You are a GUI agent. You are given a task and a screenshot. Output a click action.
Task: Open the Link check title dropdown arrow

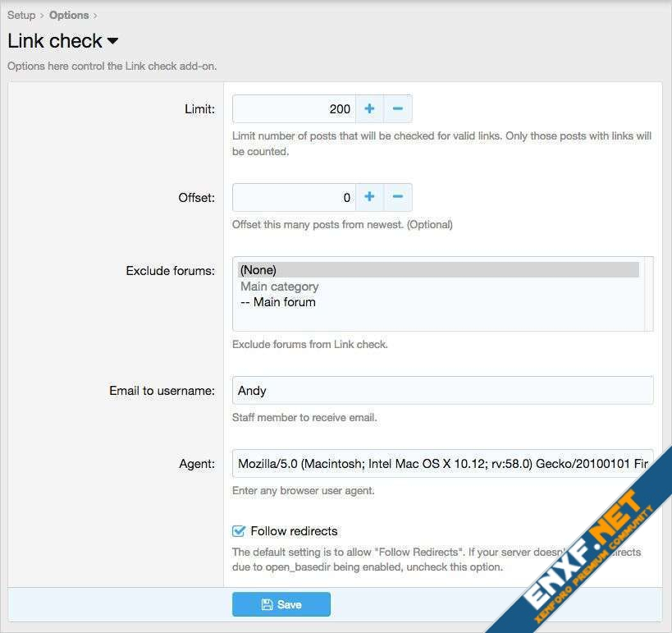112,41
